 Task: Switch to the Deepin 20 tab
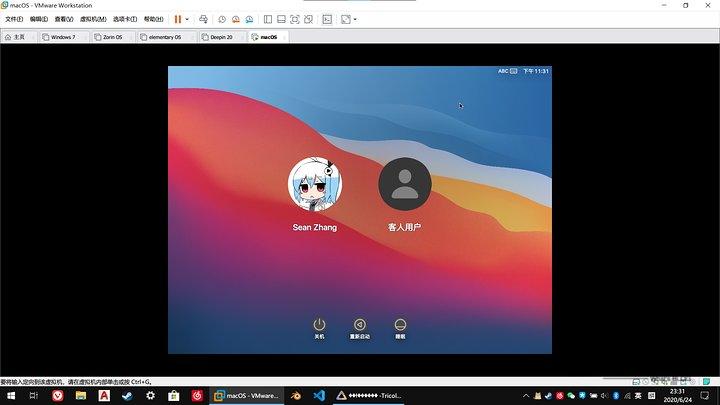(x=221, y=37)
